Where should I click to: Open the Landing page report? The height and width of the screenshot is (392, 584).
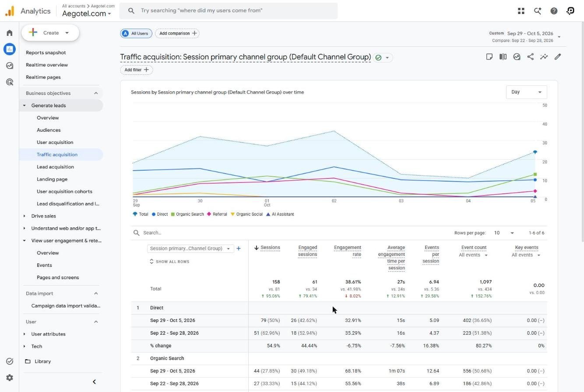click(x=52, y=179)
